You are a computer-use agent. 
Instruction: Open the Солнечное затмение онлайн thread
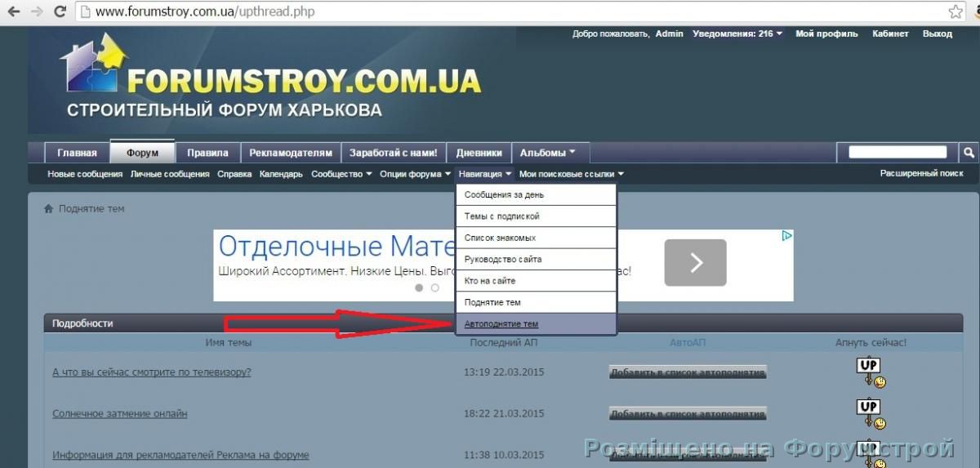pos(120,413)
